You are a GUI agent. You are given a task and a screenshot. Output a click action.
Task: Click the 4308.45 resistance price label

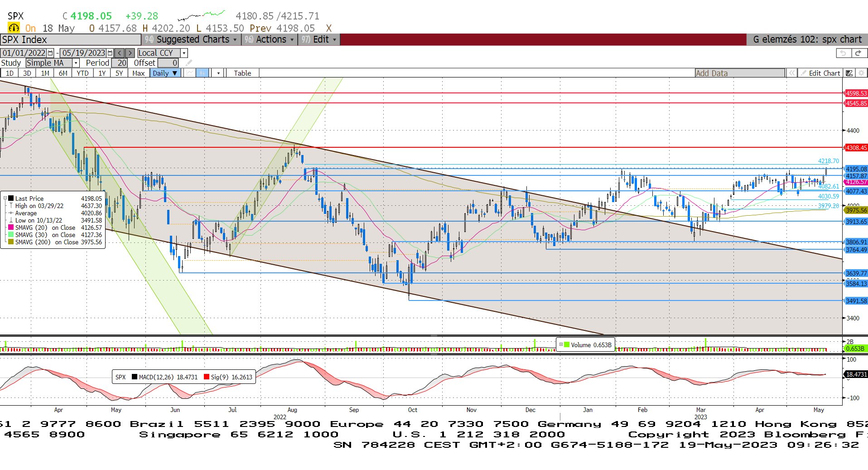[856, 148]
